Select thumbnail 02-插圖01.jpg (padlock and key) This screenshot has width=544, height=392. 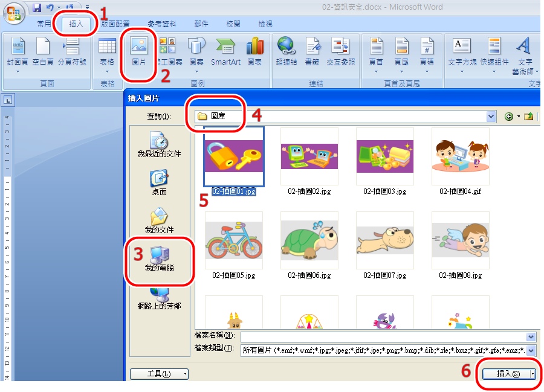pyautogui.click(x=234, y=156)
